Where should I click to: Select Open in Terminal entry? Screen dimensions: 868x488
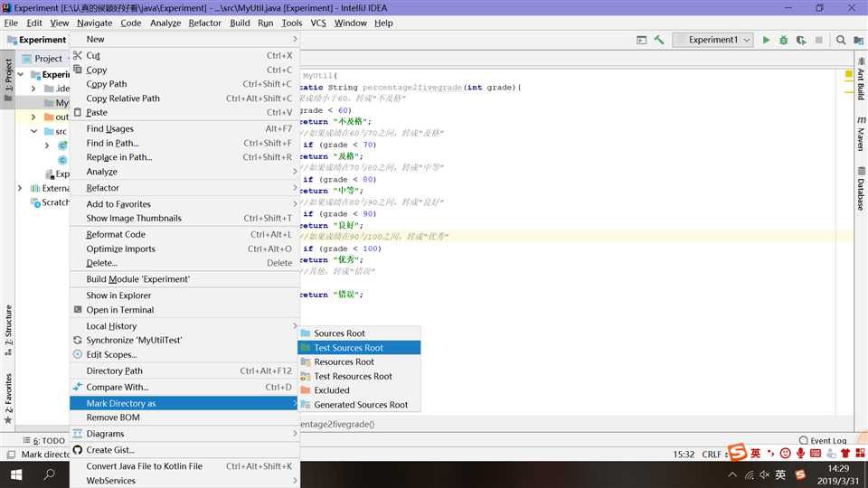tap(184, 310)
